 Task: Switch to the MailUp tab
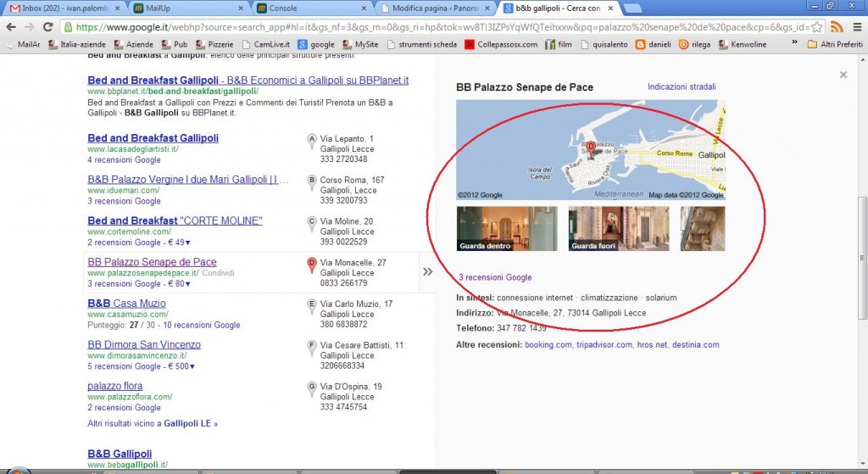[189, 8]
